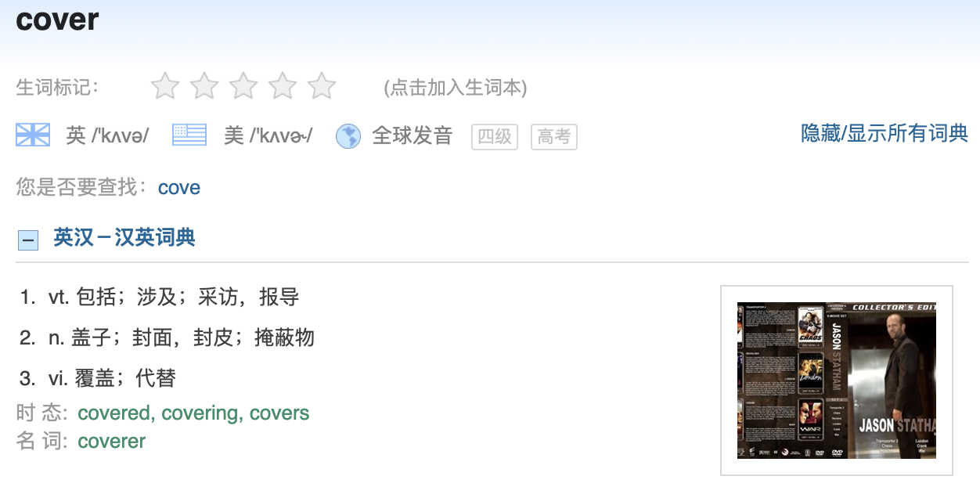This screenshot has width=980, height=487.
Task: Mark the word with five stars
Action: pos(322,86)
